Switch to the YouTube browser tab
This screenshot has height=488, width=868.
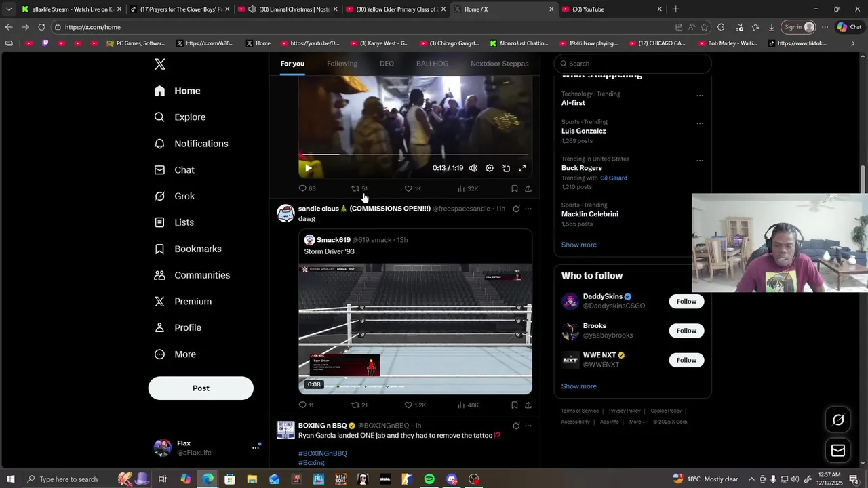pyautogui.click(x=612, y=9)
